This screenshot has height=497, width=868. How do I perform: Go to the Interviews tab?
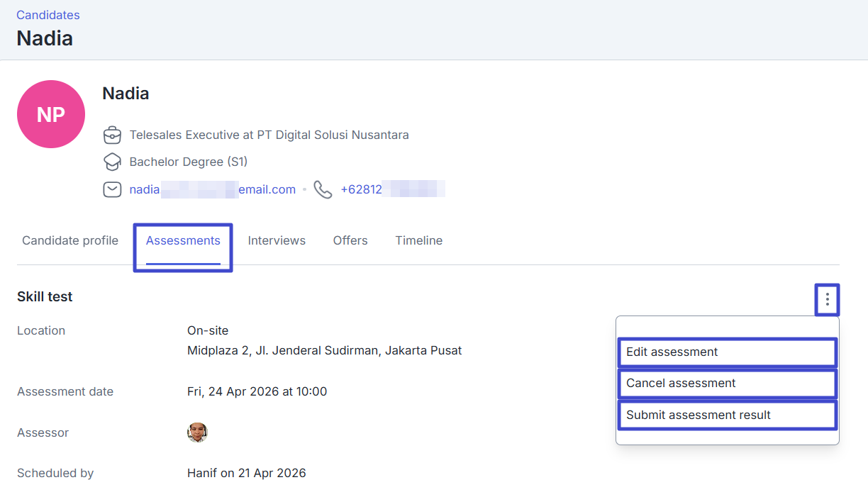(x=277, y=240)
